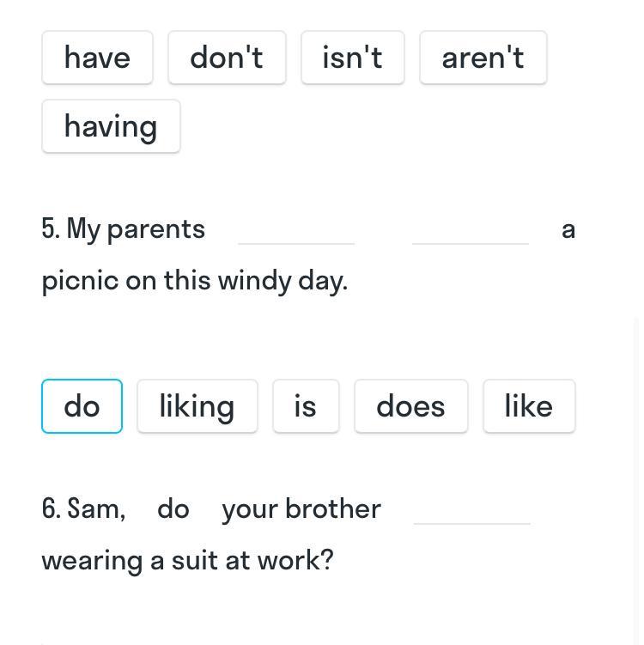Viewport: 644px width, 645px height.
Task: Select the "is" word chip
Action: point(306,406)
